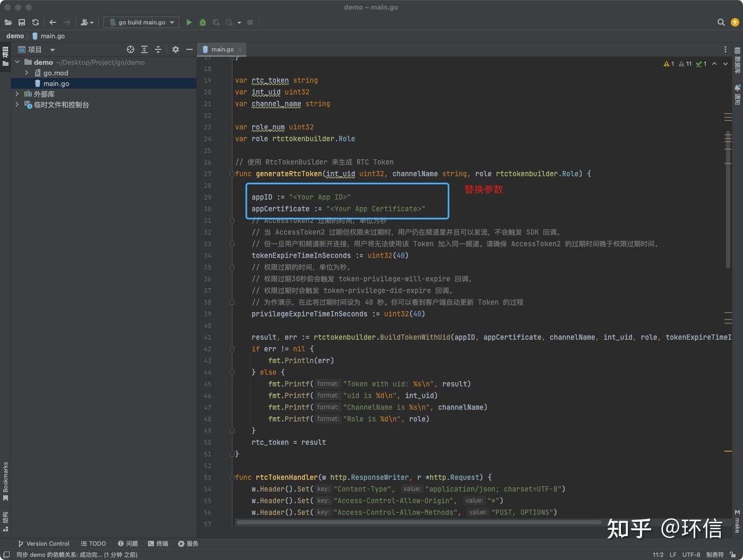Toggle the 结构 tool window
Image resolution: width=743 pixels, height=560 pixels.
[5, 522]
